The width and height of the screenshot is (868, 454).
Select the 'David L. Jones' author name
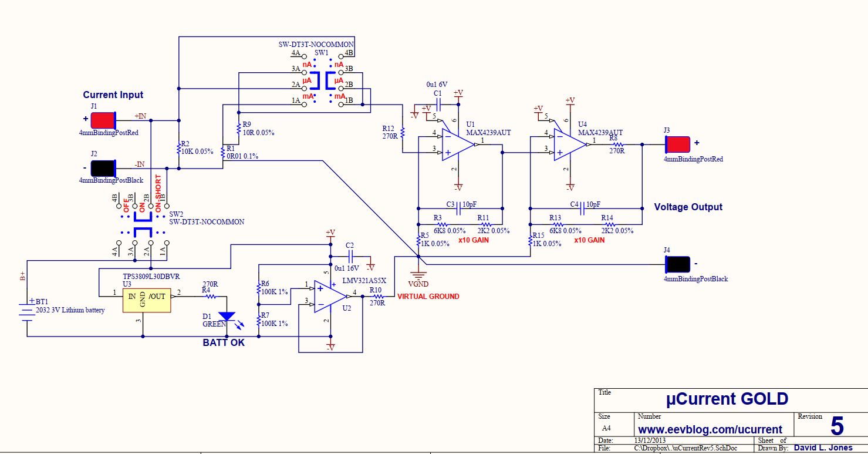tap(824, 448)
